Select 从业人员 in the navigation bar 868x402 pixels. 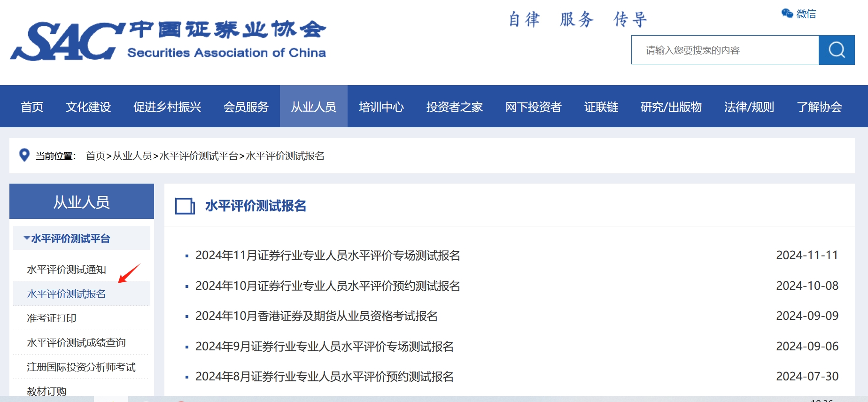(314, 107)
